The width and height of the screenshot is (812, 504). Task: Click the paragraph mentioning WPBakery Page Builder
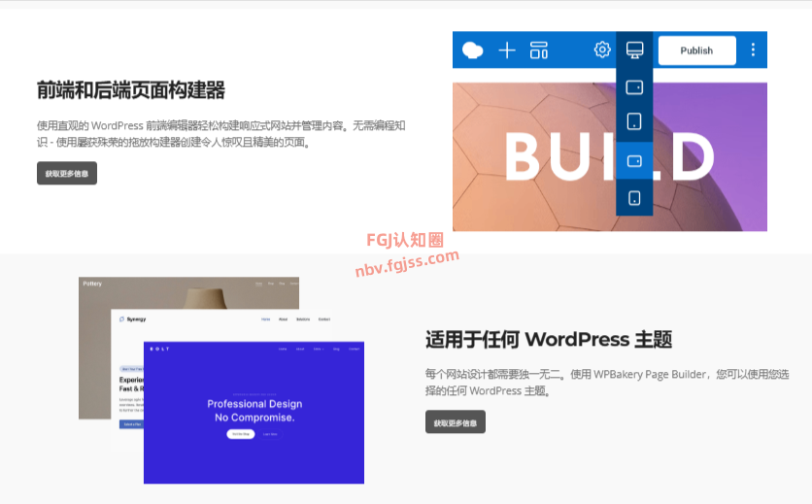tap(607, 383)
